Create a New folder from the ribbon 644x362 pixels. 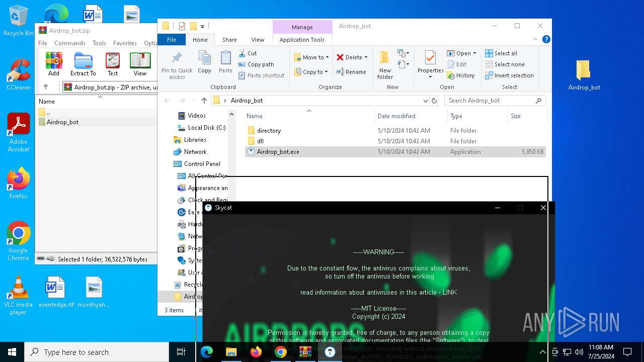coord(385,65)
